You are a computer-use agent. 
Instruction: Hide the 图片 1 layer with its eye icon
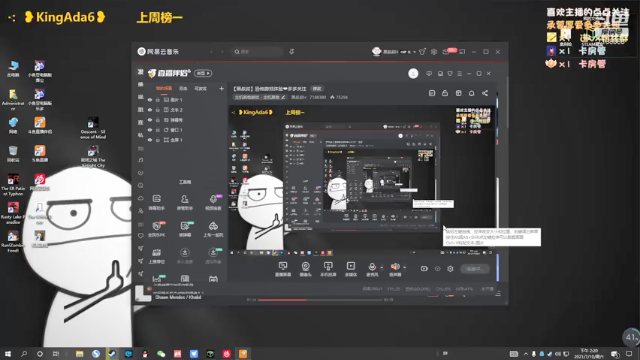[x=150, y=100]
